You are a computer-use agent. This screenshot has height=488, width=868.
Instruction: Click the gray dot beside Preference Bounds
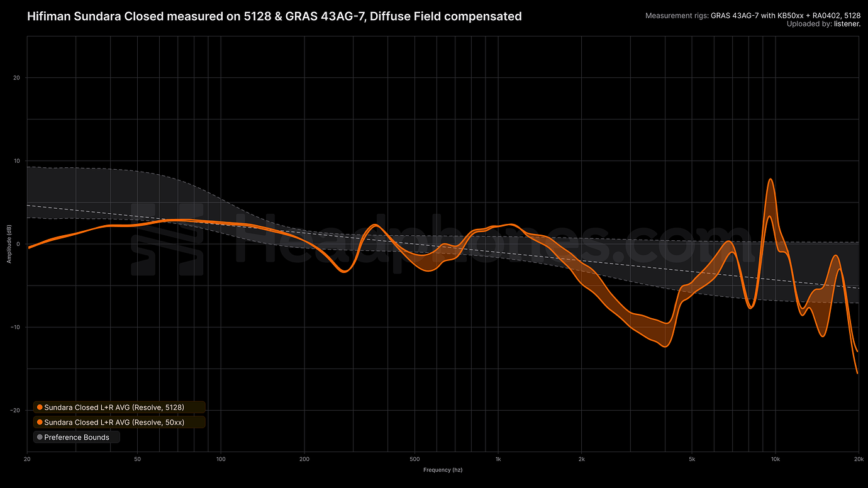pos(40,437)
